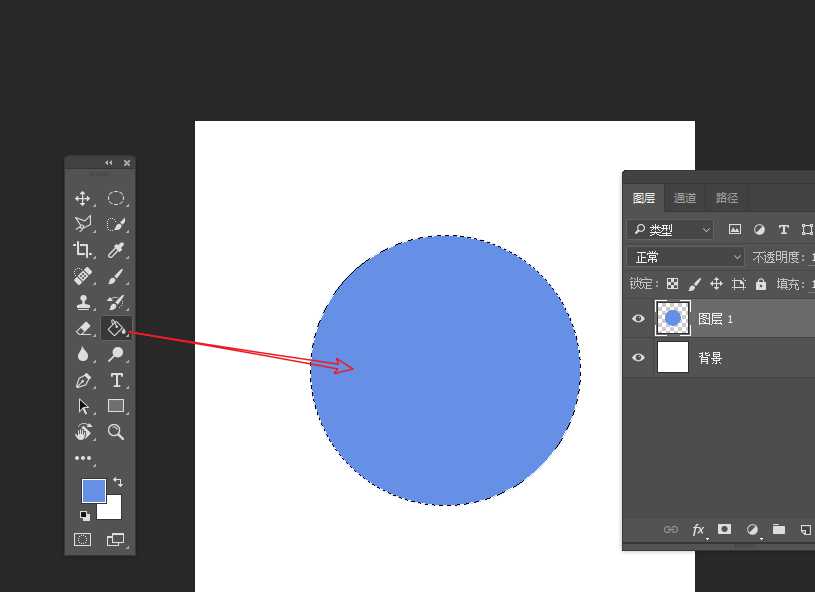
Task: Switch to the 路径 tab
Action: (x=727, y=198)
